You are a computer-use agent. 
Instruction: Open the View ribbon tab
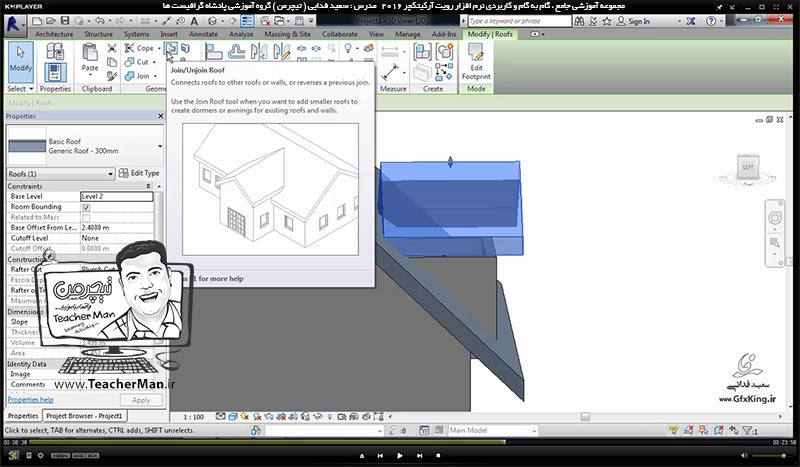pyautogui.click(x=376, y=34)
